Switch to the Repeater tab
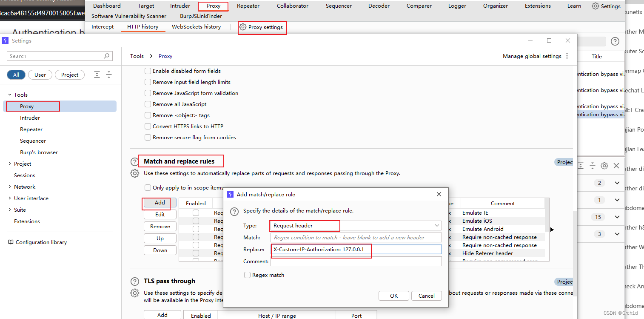Viewport: 644px width, 319px height. point(248,6)
